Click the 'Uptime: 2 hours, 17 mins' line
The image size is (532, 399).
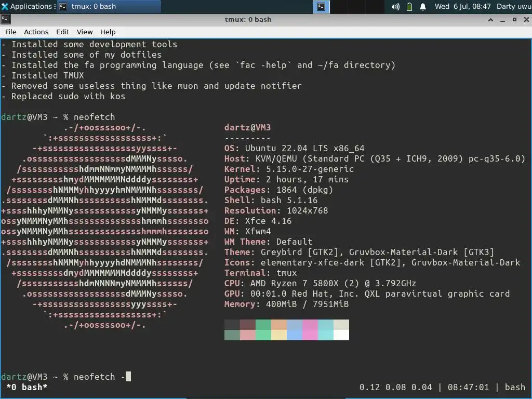click(x=286, y=179)
